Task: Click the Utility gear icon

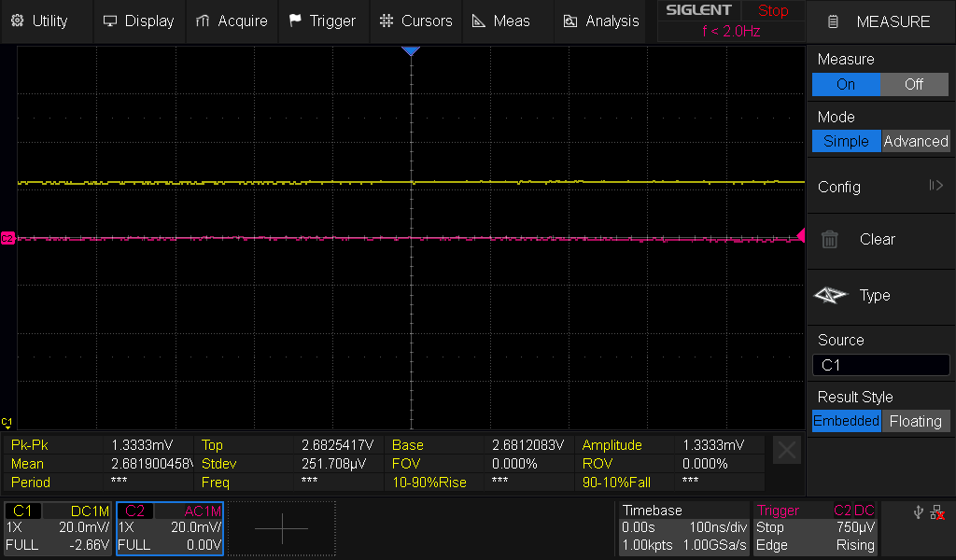Action: (x=18, y=21)
